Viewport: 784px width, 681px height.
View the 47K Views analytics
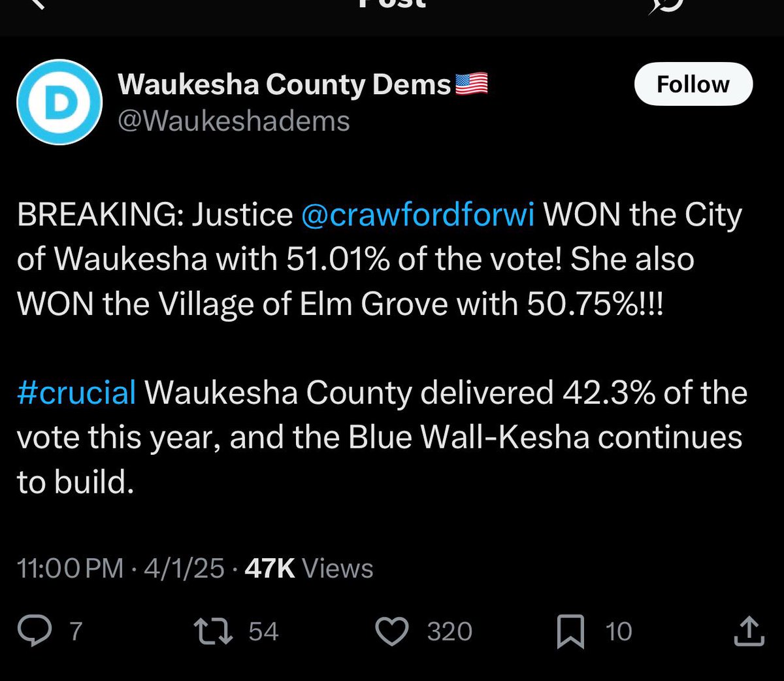(x=308, y=568)
